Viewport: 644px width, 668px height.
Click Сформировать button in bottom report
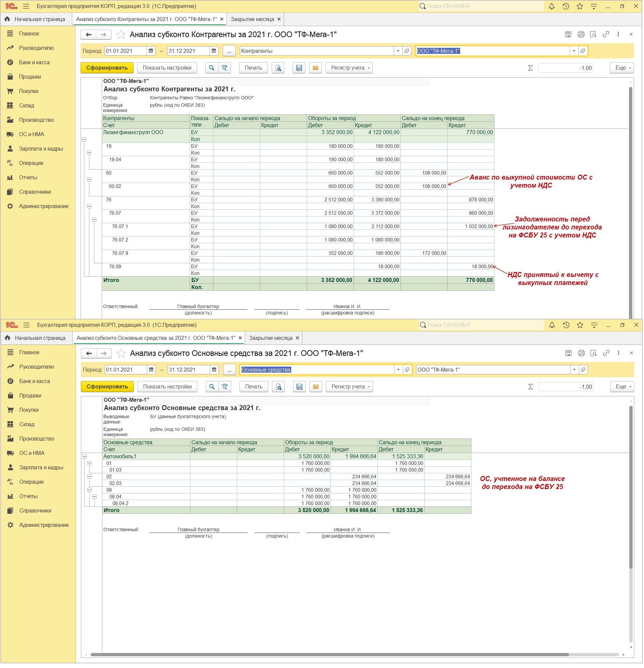point(107,387)
